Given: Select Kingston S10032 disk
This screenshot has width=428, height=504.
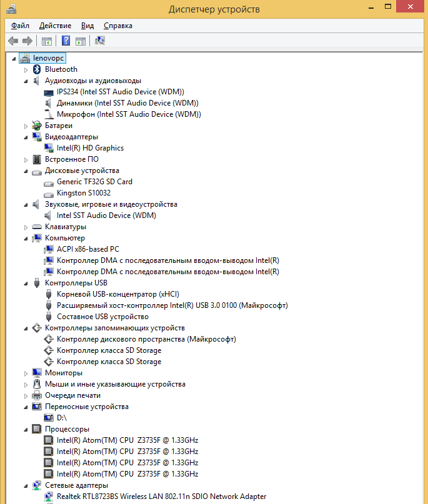Looking at the screenshot, I should point(84,193).
